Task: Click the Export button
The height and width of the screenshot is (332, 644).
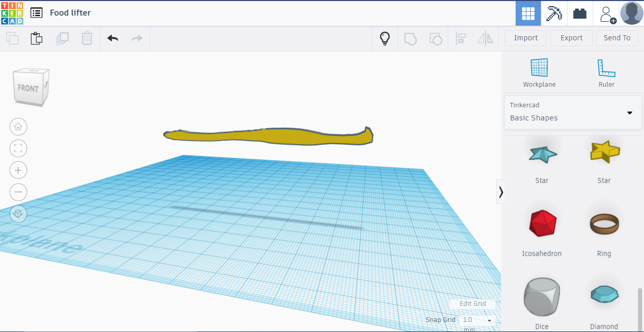Action: coord(571,38)
